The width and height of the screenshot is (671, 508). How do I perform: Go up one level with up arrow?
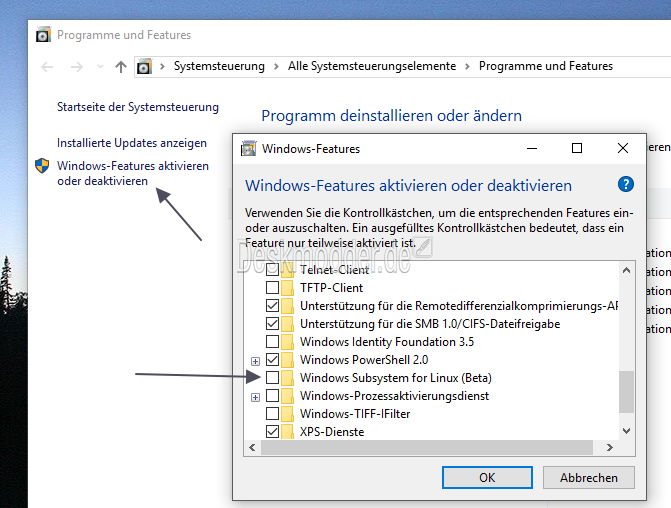(x=121, y=67)
